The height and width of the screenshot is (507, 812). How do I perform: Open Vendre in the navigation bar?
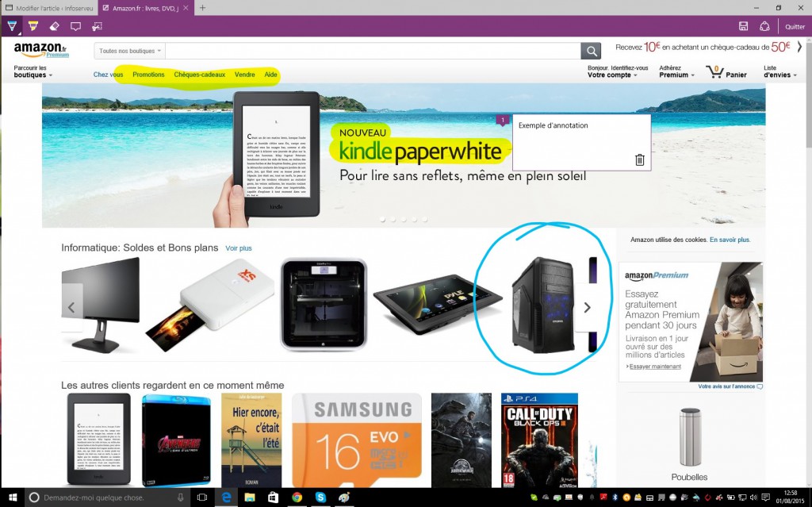pyautogui.click(x=244, y=75)
